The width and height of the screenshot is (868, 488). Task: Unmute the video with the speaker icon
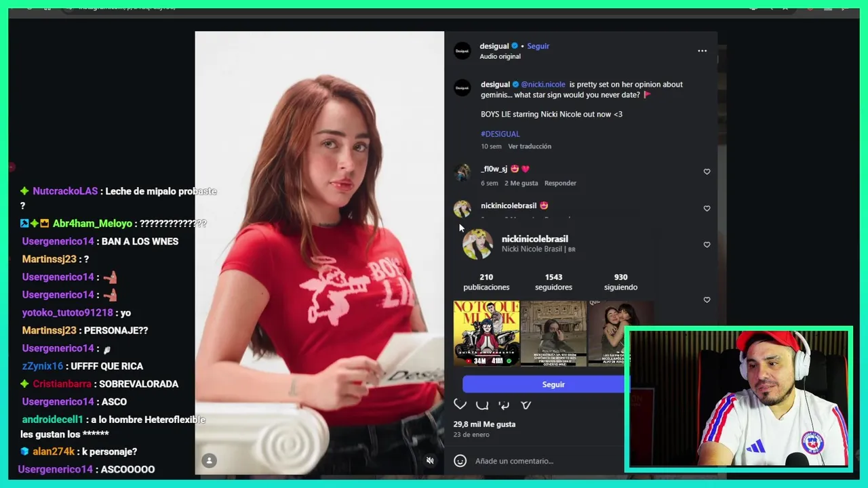[430, 461]
